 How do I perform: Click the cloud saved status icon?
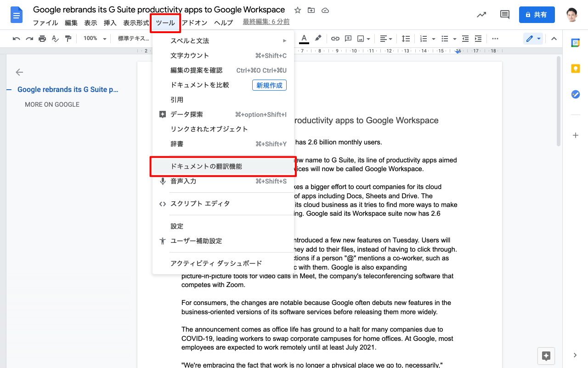coord(325,10)
